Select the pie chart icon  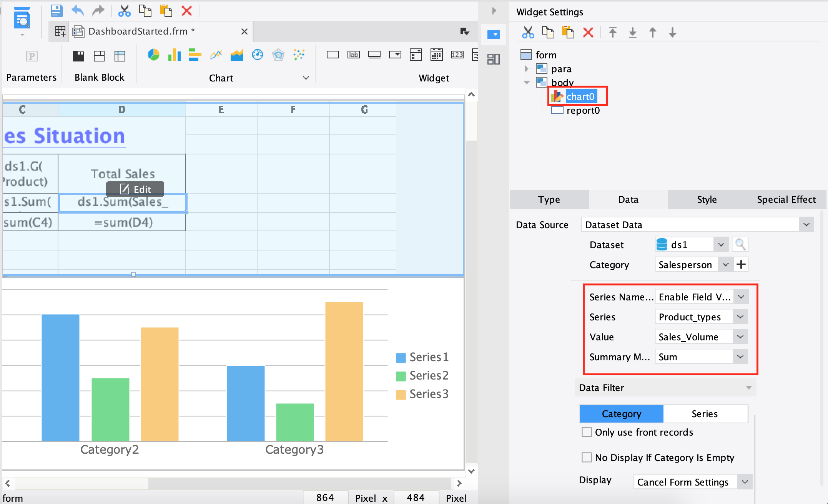coord(153,55)
